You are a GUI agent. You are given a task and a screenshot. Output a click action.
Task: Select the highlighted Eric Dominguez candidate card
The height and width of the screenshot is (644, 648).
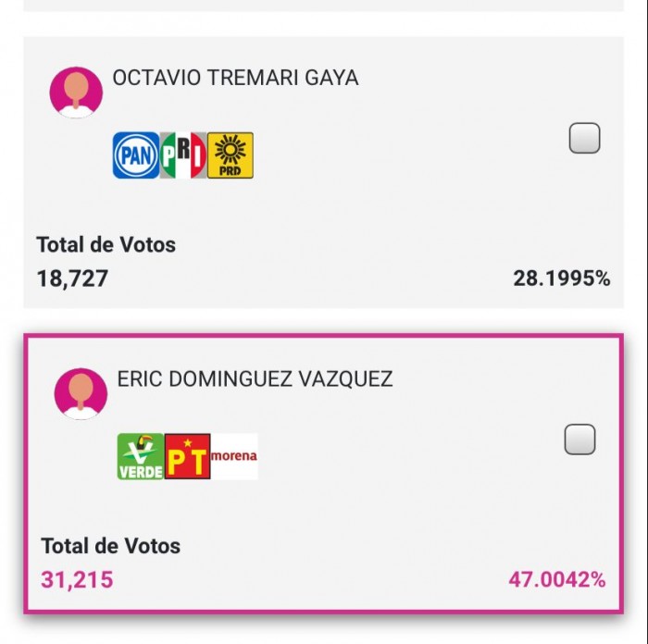click(x=324, y=474)
